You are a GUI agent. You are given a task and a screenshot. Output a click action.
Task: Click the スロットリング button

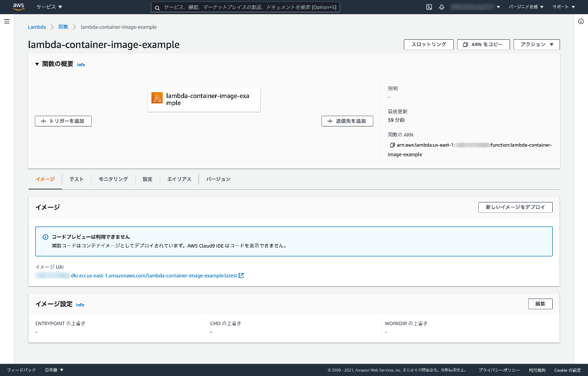click(x=429, y=44)
